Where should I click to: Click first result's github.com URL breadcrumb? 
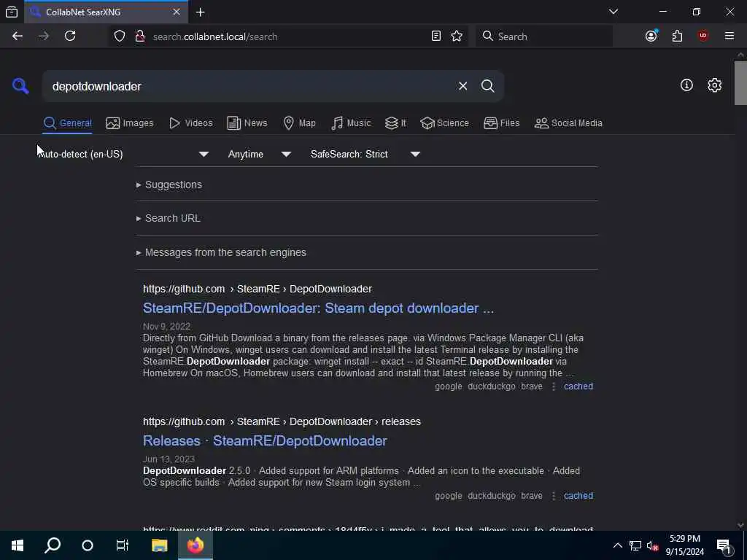[258, 289]
